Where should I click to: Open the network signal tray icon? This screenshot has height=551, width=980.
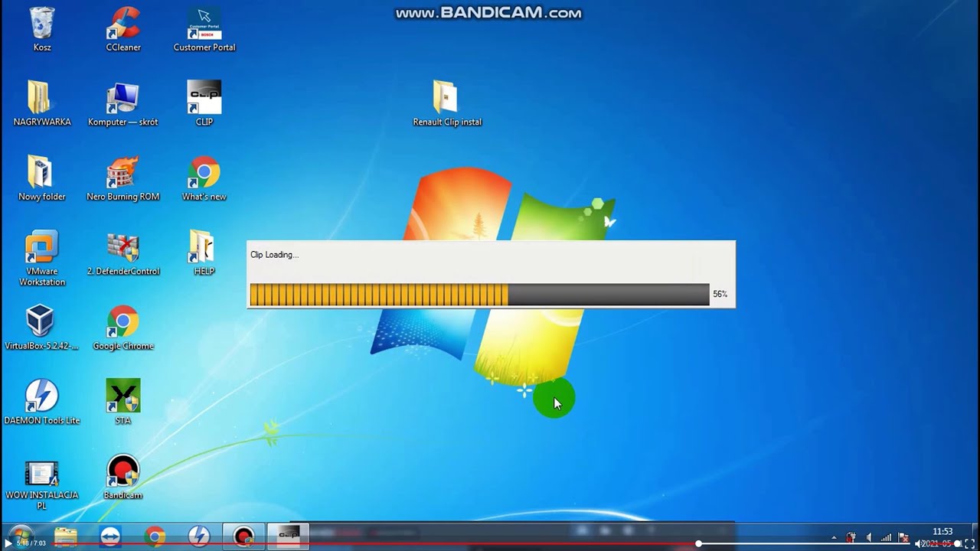886,537
